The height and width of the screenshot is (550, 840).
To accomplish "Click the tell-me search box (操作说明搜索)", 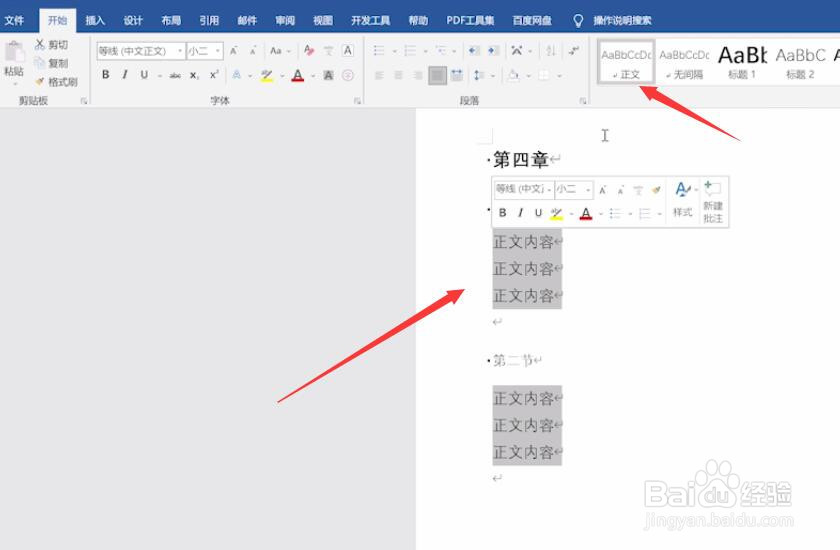I will [x=622, y=21].
